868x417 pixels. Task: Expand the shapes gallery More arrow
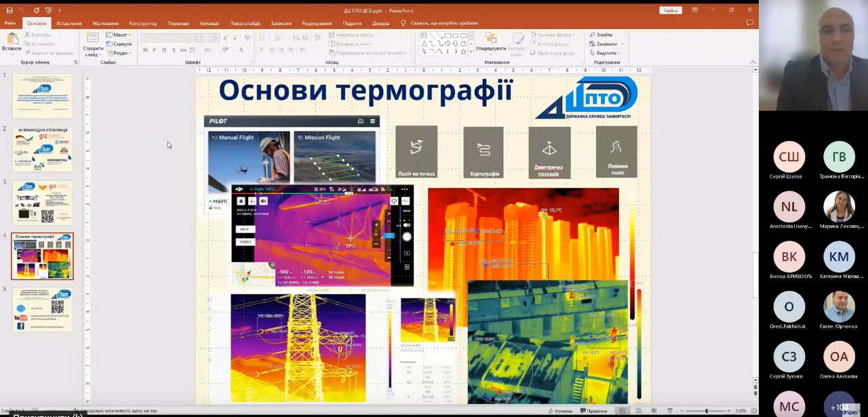tap(471, 52)
